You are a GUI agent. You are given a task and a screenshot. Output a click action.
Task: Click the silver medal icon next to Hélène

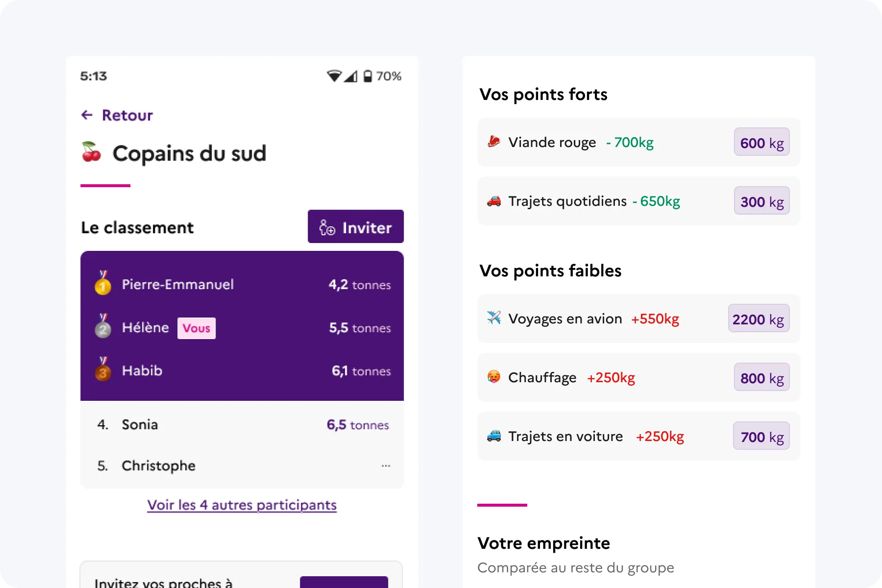click(x=103, y=326)
